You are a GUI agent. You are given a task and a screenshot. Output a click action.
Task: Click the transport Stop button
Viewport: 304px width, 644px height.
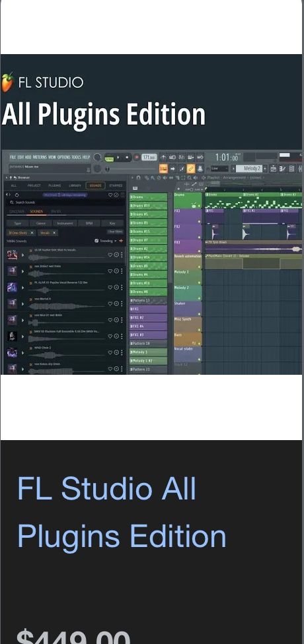127,157
